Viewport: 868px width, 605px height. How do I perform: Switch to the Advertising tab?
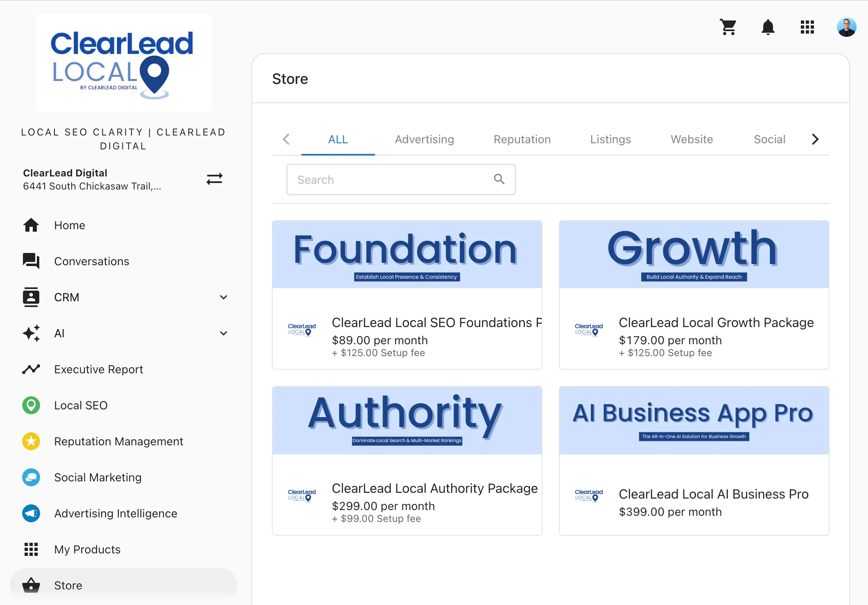point(424,139)
